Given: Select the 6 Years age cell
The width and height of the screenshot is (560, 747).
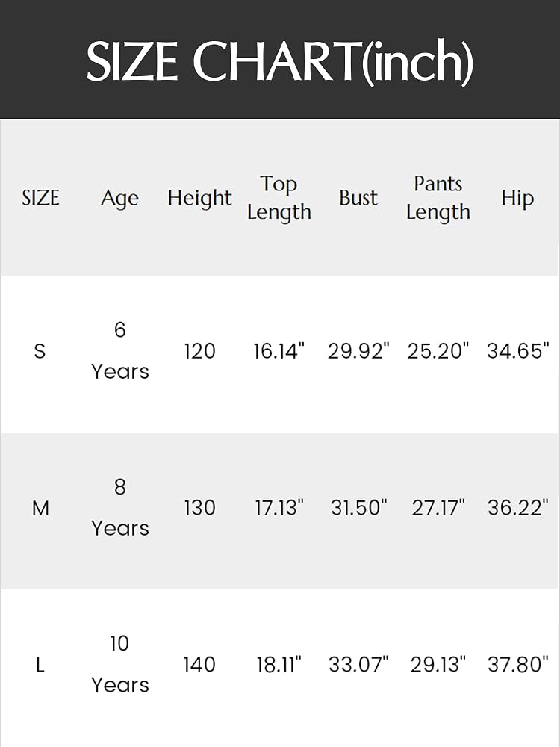Looking at the screenshot, I should [120, 350].
